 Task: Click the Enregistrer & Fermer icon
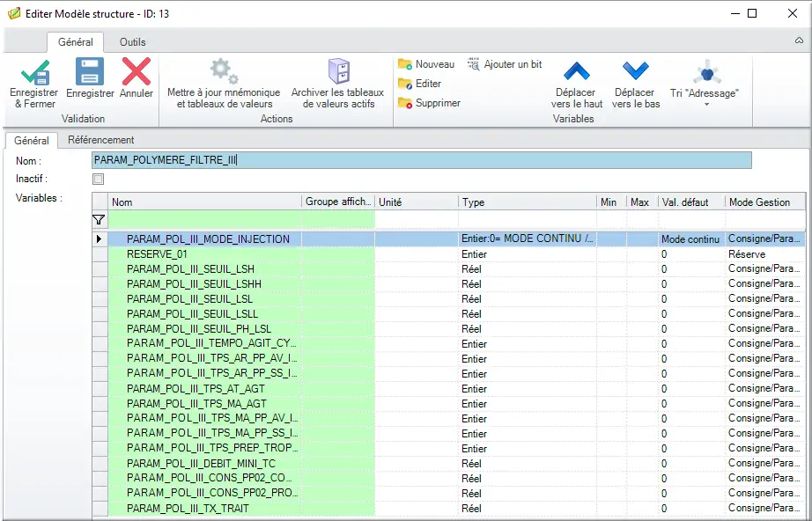[34, 72]
